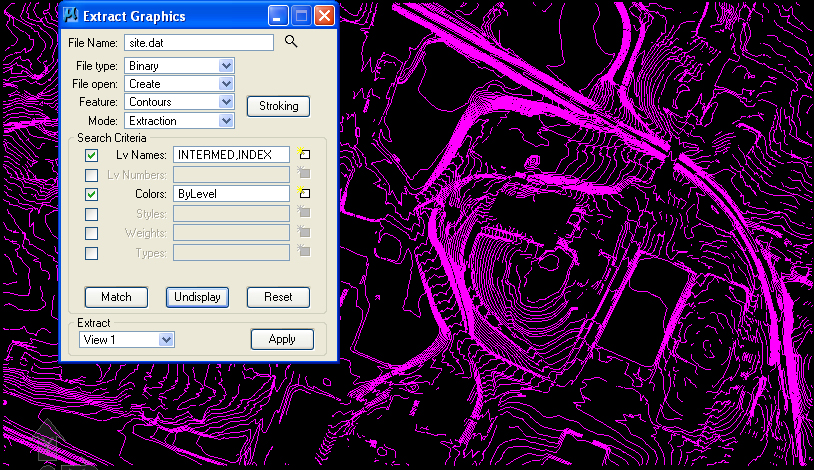Click the Undisplay button

click(198, 297)
